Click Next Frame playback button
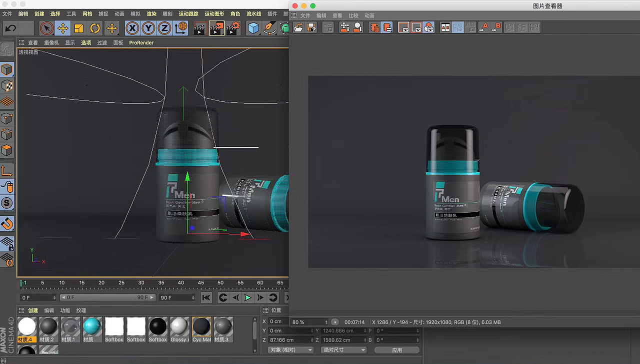 260,298
